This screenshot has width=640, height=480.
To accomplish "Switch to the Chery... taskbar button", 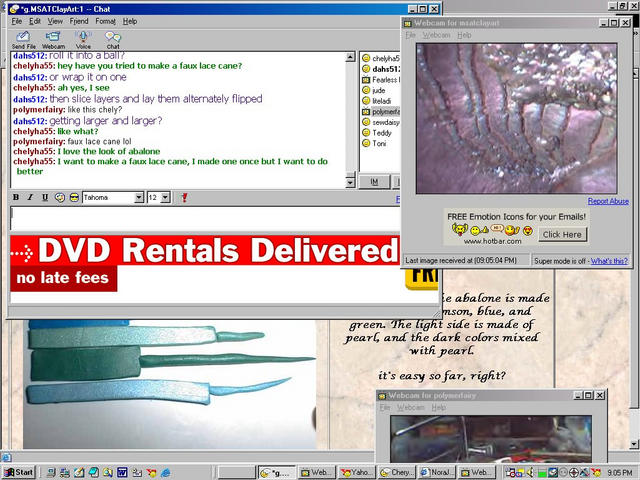I will [396, 472].
